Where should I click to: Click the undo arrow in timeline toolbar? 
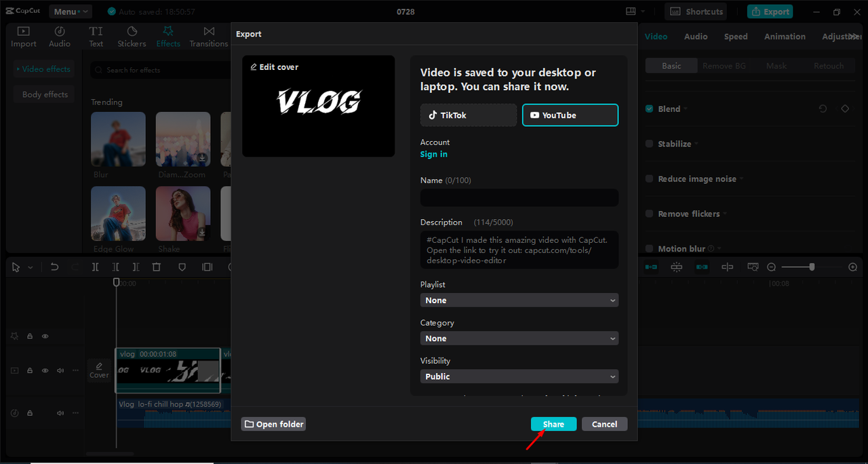(x=55, y=267)
